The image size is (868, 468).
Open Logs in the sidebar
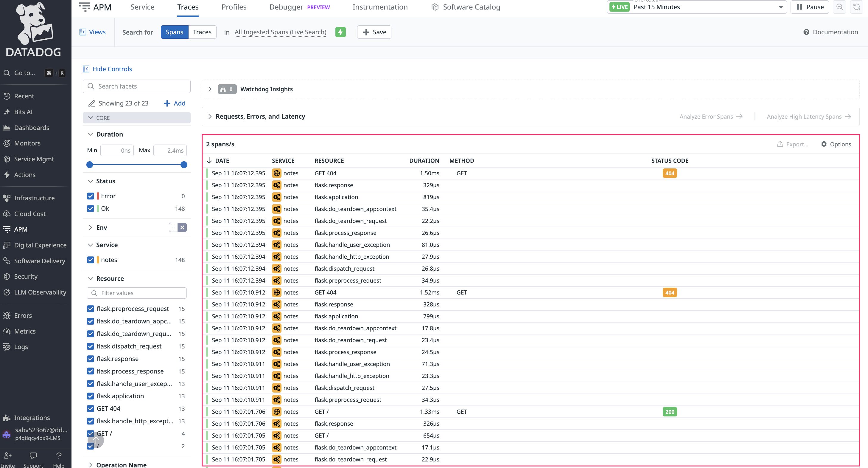pyautogui.click(x=21, y=347)
